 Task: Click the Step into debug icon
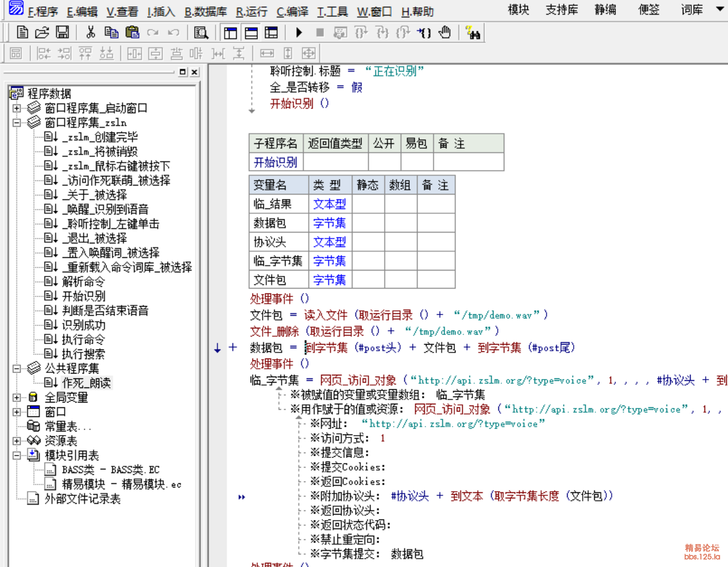pos(382,33)
